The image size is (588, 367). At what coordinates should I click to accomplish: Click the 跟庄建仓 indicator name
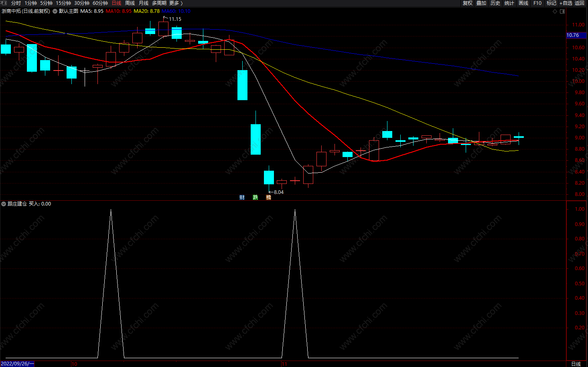(x=17, y=204)
